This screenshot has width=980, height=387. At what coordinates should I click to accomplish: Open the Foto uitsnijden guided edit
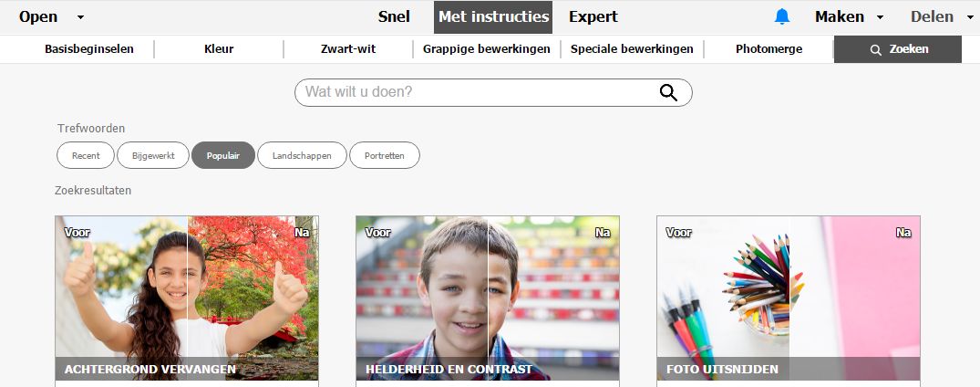click(789, 298)
